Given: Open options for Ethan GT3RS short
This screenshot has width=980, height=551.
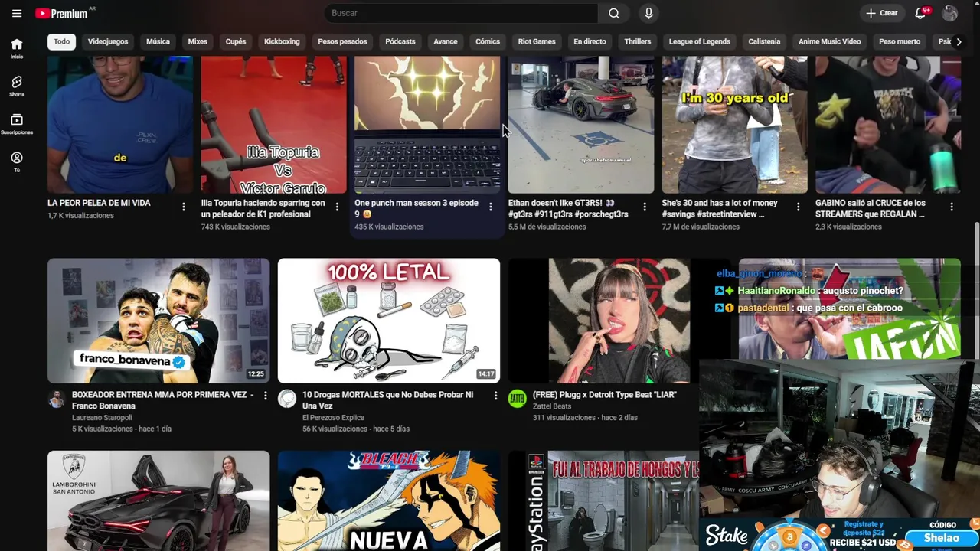Looking at the screenshot, I should point(645,207).
